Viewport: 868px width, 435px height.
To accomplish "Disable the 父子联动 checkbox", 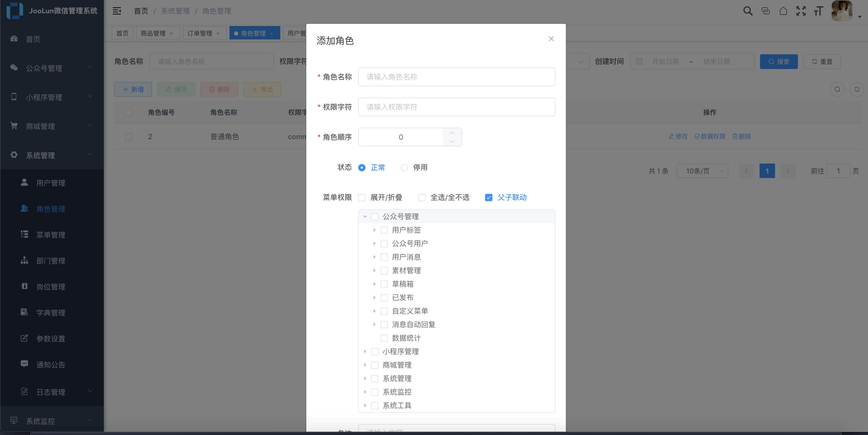I will point(489,198).
